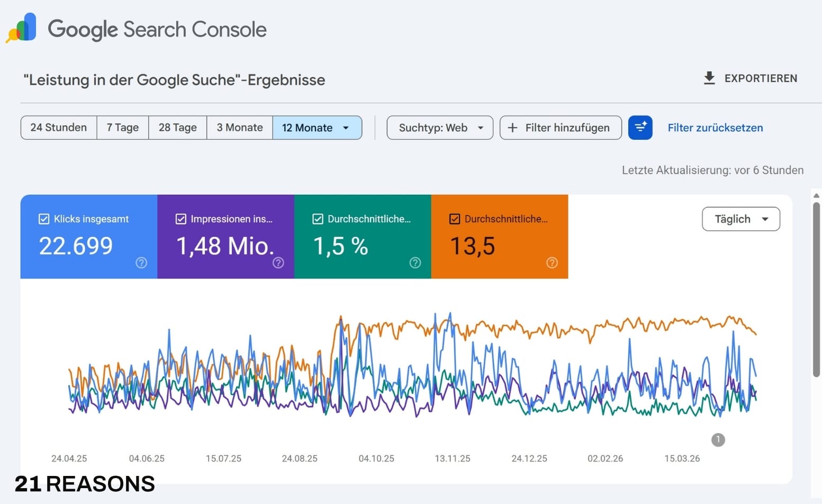Open the help icon on the 13,5 card
The width and height of the screenshot is (822, 504).
(x=552, y=263)
